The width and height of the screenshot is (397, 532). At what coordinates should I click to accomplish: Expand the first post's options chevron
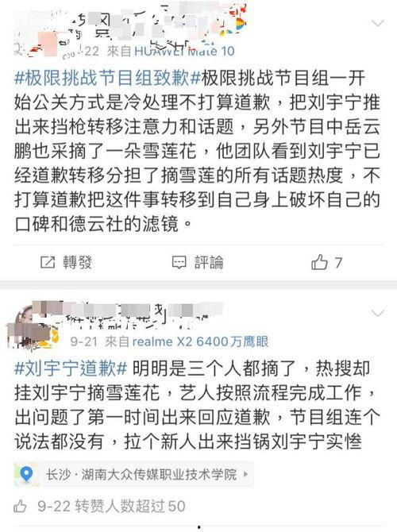click(x=378, y=23)
